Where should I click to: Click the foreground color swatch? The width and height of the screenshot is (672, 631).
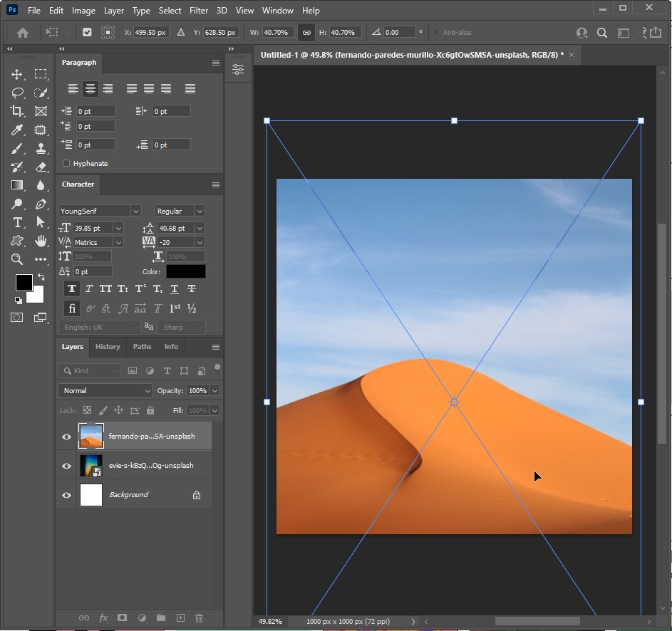point(24,283)
